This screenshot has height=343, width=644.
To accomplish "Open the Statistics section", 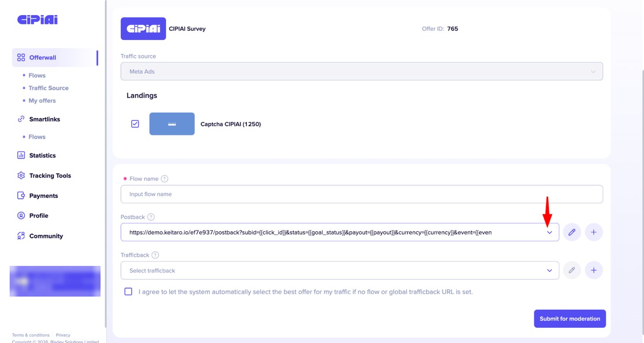I will point(42,156).
